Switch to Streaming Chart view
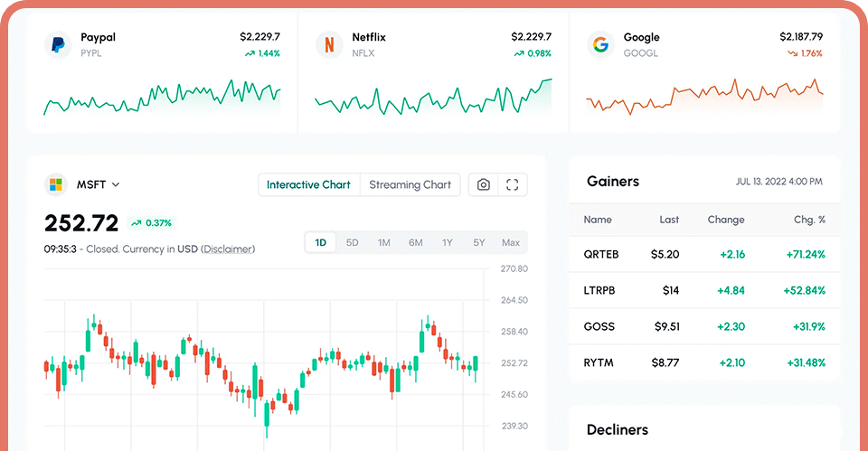This screenshot has width=868, height=451. click(410, 184)
